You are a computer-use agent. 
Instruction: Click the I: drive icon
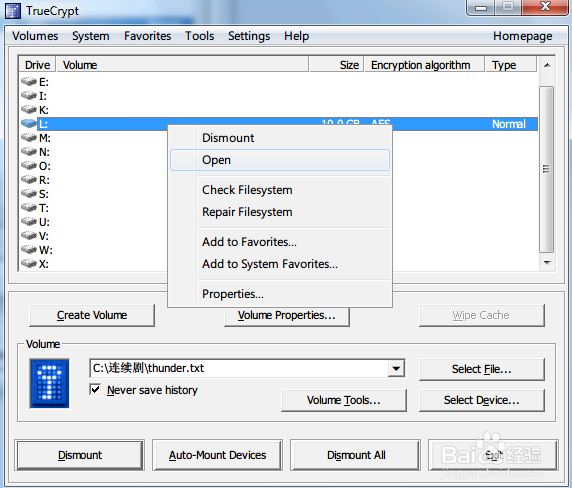coord(29,96)
